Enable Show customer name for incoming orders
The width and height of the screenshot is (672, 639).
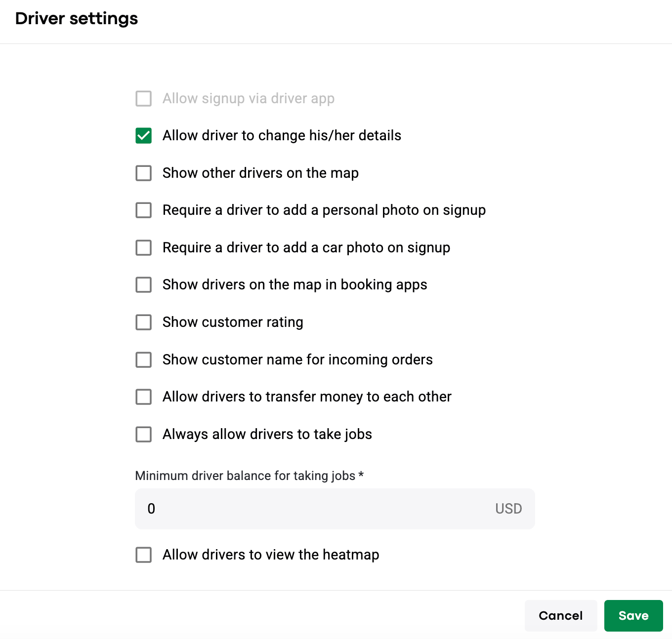(144, 360)
